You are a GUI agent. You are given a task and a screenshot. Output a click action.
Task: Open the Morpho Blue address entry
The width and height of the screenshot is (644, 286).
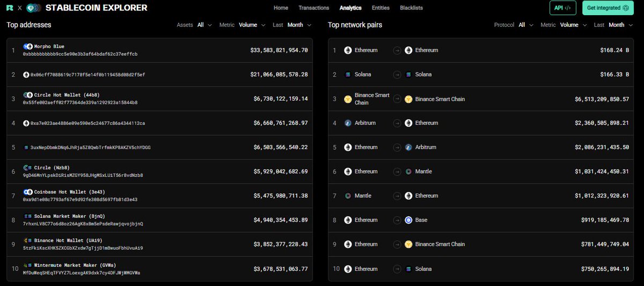159,51
